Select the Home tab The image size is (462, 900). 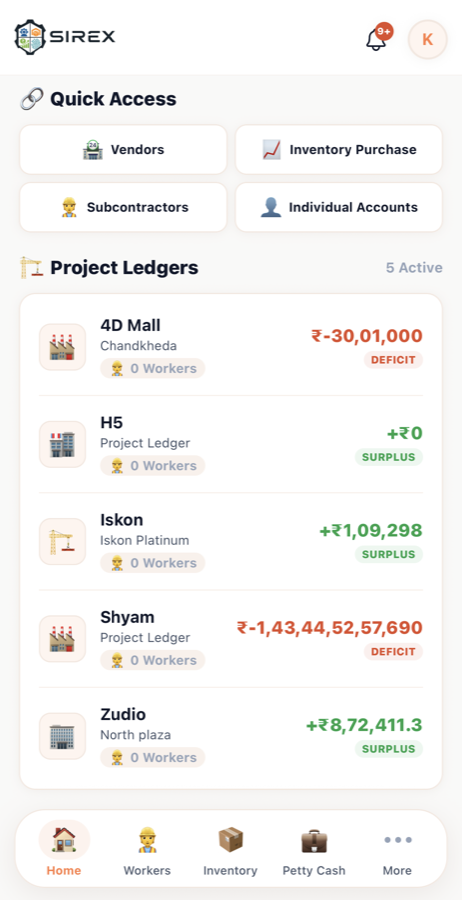64,851
